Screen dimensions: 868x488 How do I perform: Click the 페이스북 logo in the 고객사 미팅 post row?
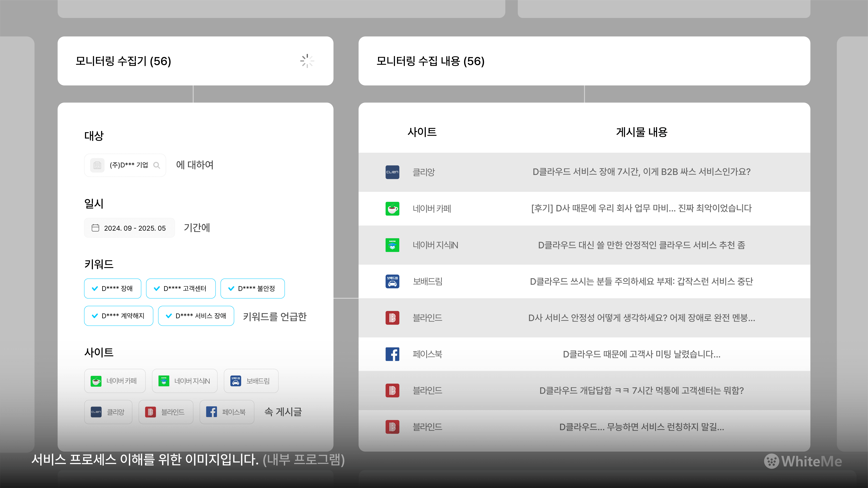coord(392,354)
